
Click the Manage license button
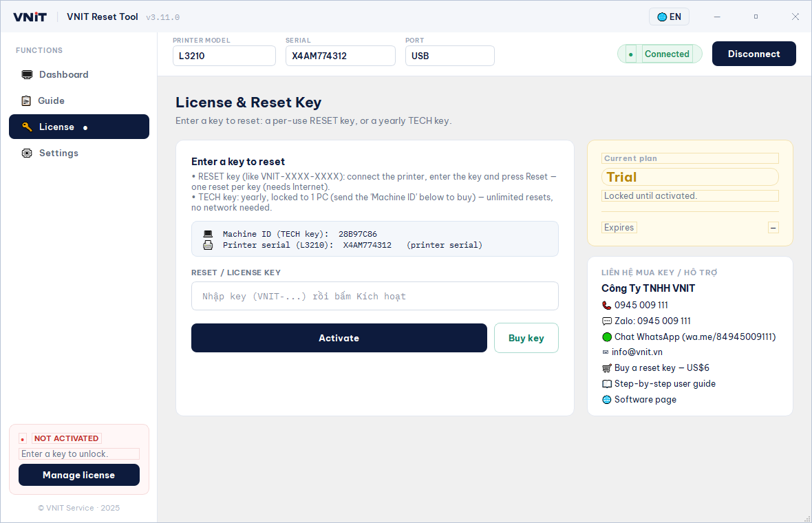tap(79, 475)
